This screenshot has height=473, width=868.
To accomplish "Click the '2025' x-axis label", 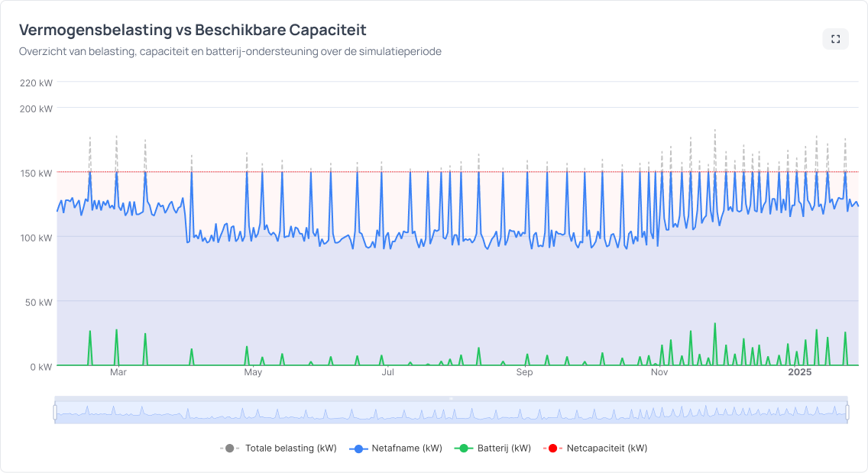I will tap(800, 372).
